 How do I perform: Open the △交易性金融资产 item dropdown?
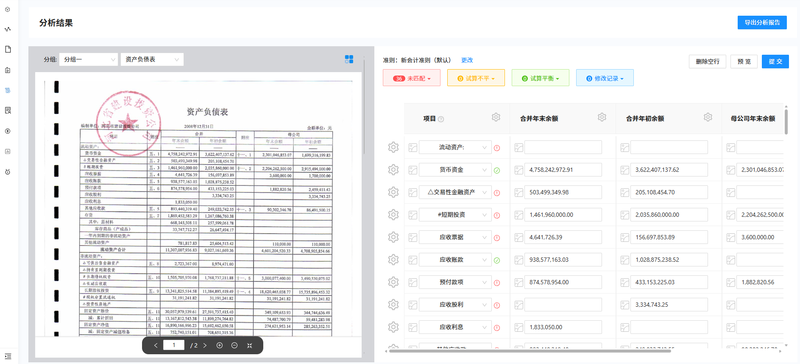tap(455, 192)
